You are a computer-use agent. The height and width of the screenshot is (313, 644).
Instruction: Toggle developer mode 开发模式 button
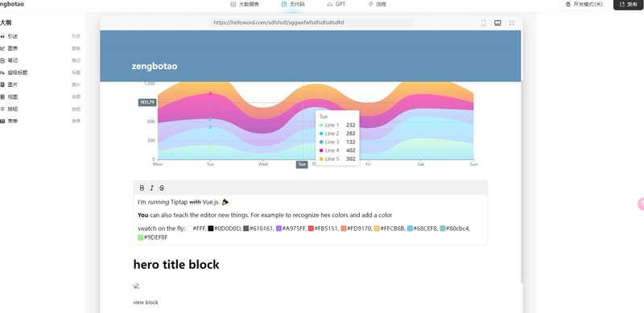[584, 4]
